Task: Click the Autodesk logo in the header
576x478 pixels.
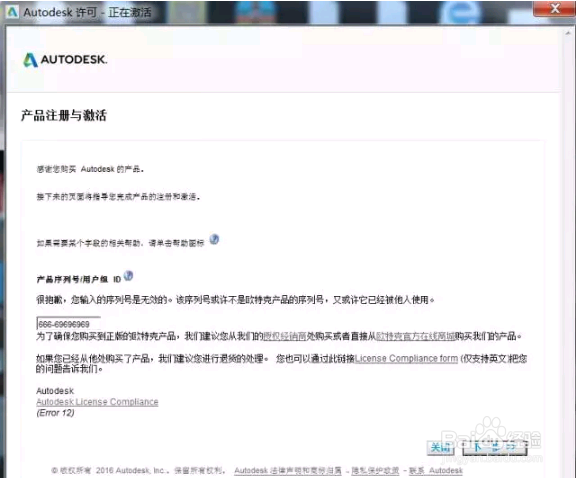Action: (x=65, y=60)
